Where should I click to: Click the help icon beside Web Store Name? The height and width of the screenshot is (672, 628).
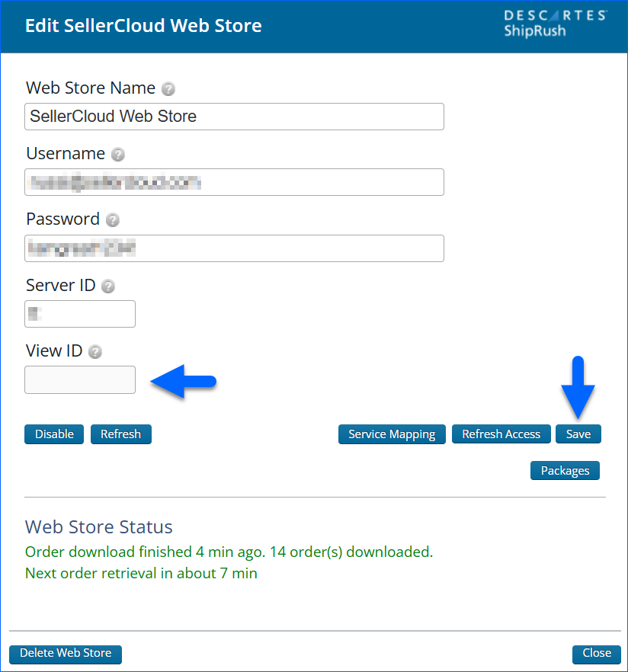tap(168, 89)
